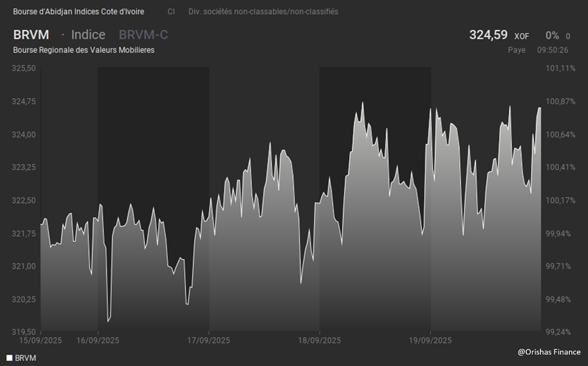The height and width of the screenshot is (366, 588).
Task: Select the BRVM-C symbol code
Action: point(143,35)
